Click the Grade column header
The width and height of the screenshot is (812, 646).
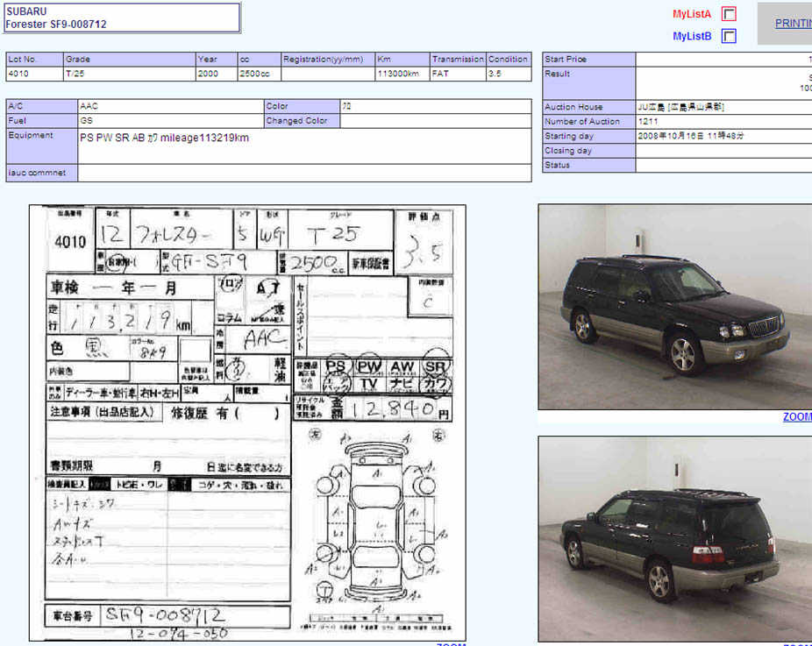point(130,60)
